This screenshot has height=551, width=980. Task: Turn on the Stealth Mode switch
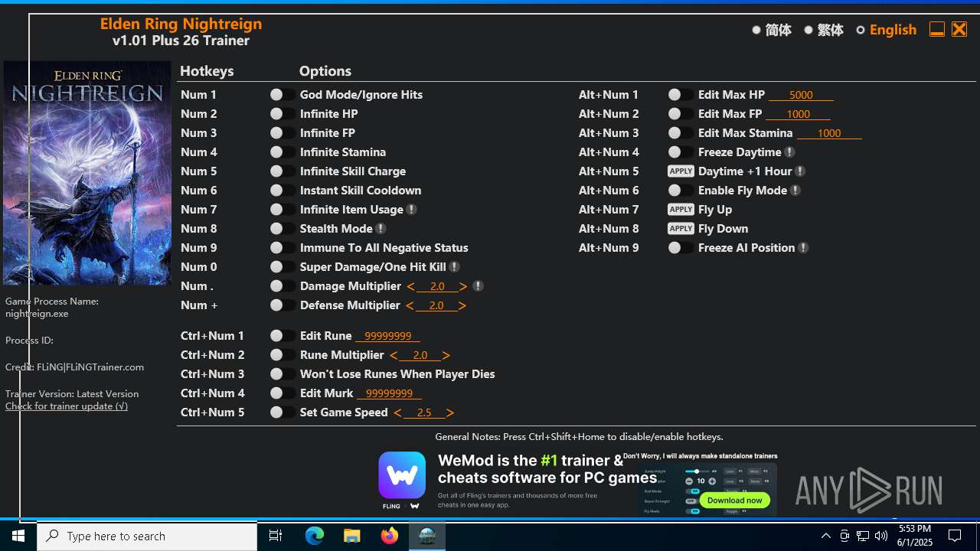click(283, 229)
